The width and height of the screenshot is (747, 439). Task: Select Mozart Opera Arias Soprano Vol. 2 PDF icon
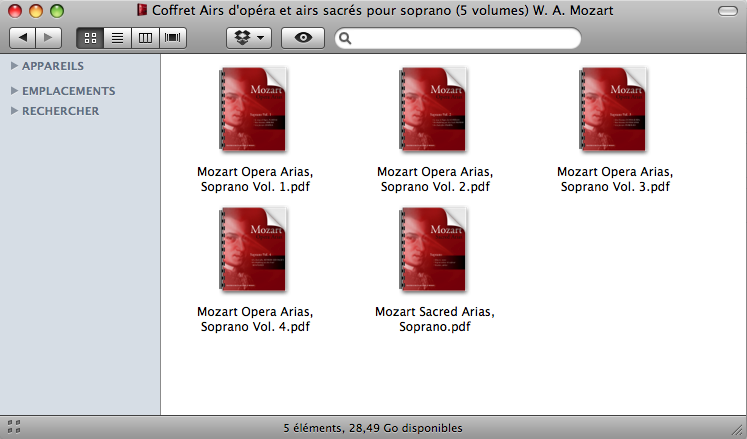434,109
